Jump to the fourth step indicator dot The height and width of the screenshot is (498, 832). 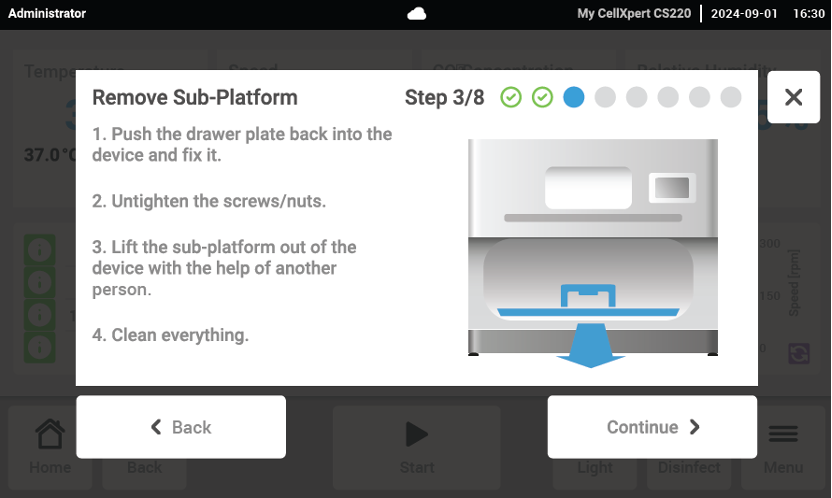[605, 97]
